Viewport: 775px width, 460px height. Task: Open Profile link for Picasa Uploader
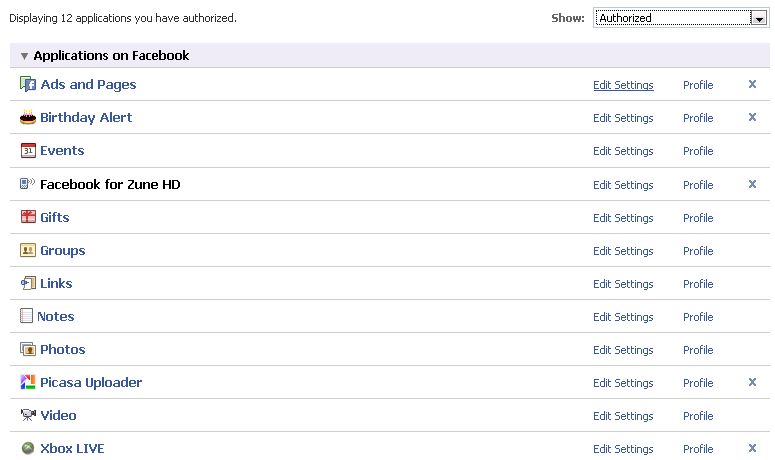698,383
